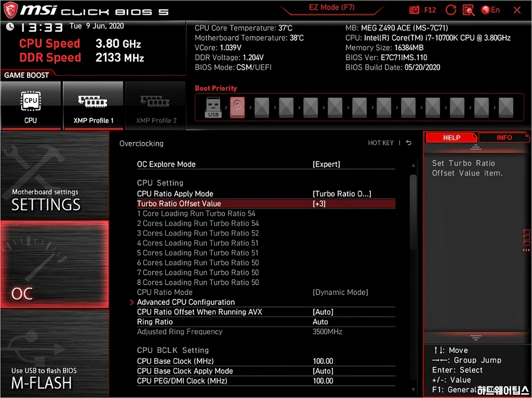The width and height of the screenshot is (532, 398).
Task: Open M-FLASH BIOS flashing section
Action: click(x=55, y=352)
